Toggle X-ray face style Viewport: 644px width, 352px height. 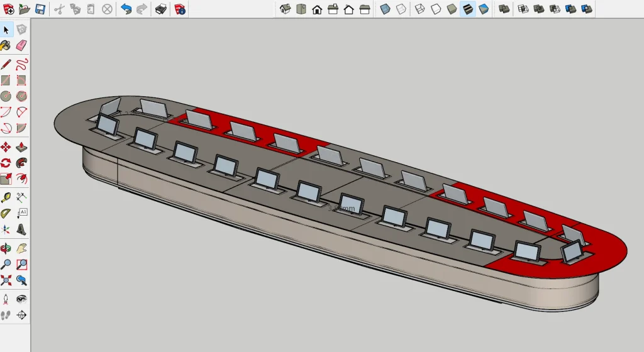click(386, 9)
